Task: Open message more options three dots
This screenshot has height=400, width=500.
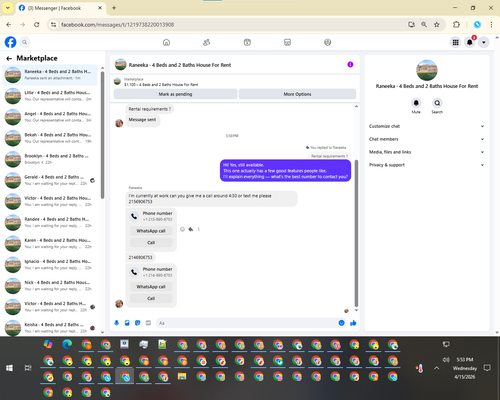Action: coord(199,229)
